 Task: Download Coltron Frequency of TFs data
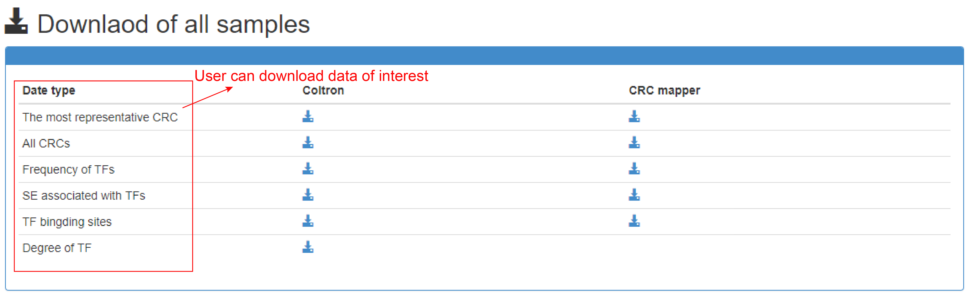308,169
